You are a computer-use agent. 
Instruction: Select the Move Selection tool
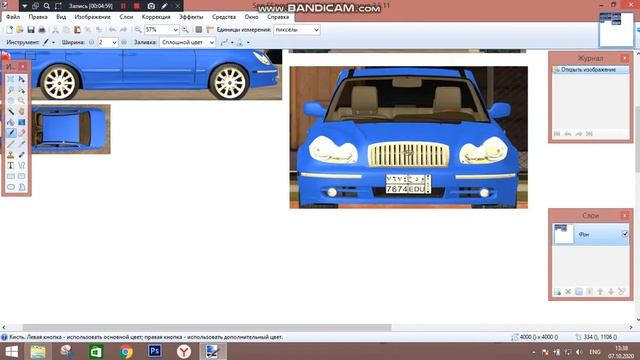click(x=21, y=89)
